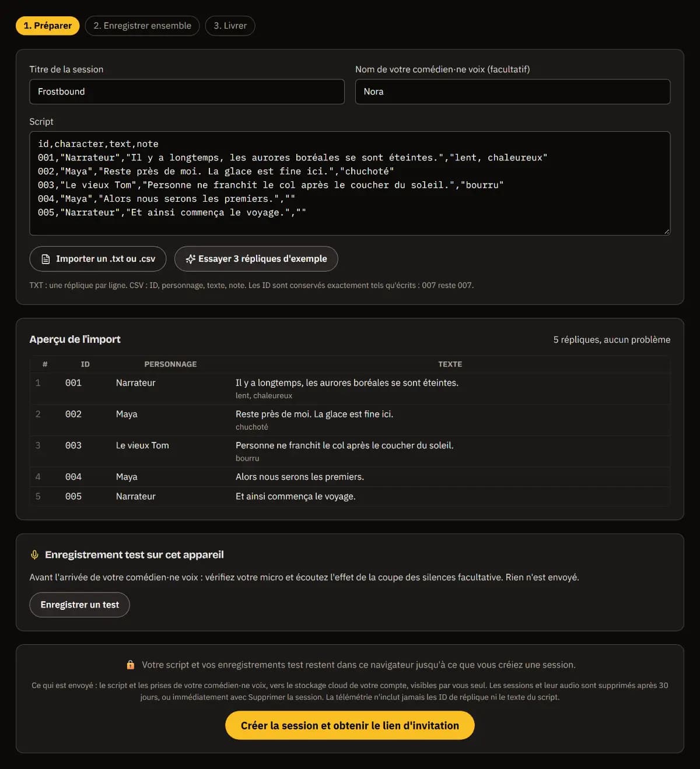Image resolution: width=700 pixels, height=769 pixels.
Task: Click the lock icon in privacy notice
Action: (131, 665)
